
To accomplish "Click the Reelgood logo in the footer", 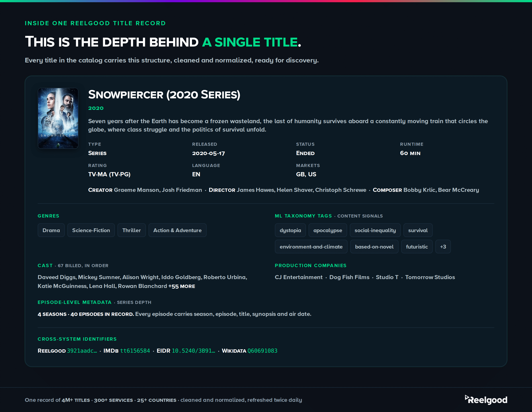I will click(486, 400).
